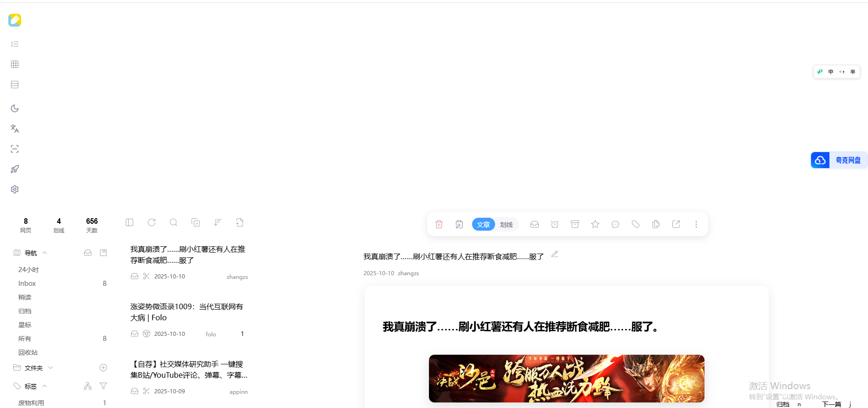
Task: Open the Inbox navigation item
Action: click(27, 283)
